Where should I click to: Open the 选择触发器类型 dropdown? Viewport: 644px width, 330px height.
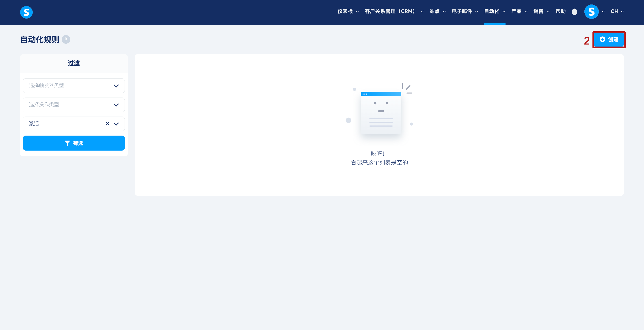[x=74, y=86]
